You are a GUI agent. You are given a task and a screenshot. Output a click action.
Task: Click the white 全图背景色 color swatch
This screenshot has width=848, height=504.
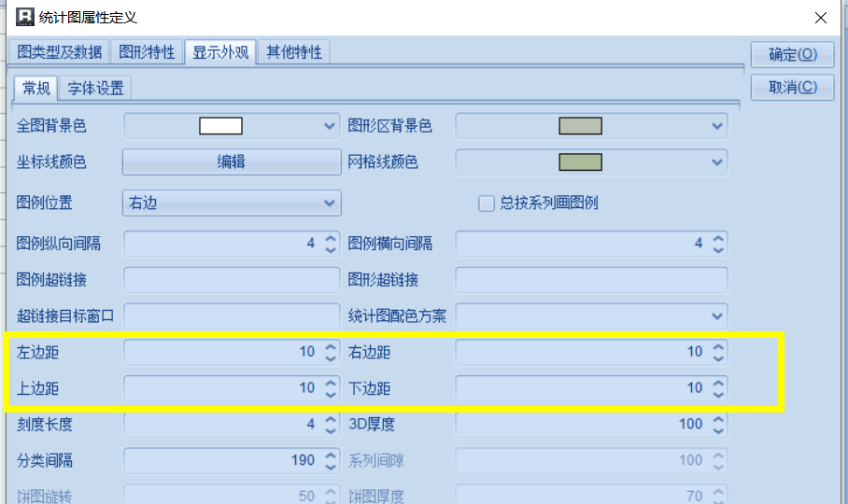pyautogui.click(x=220, y=126)
